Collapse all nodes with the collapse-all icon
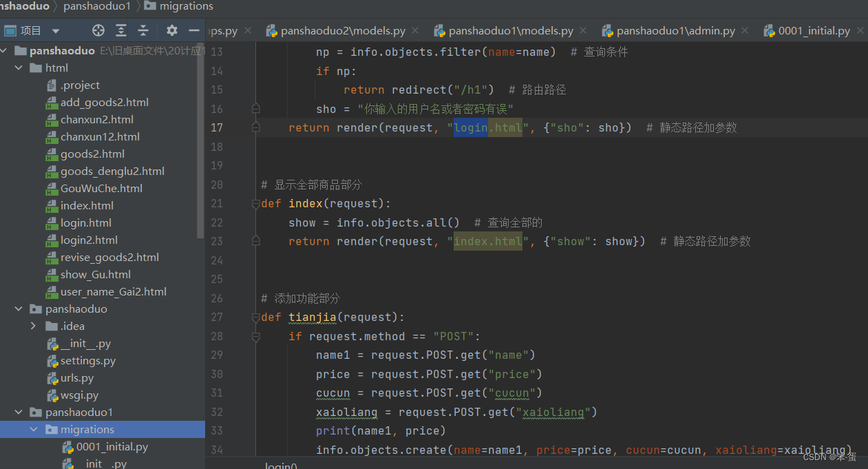Image resolution: width=868 pixels, height=469 pixels. [142, 30]
